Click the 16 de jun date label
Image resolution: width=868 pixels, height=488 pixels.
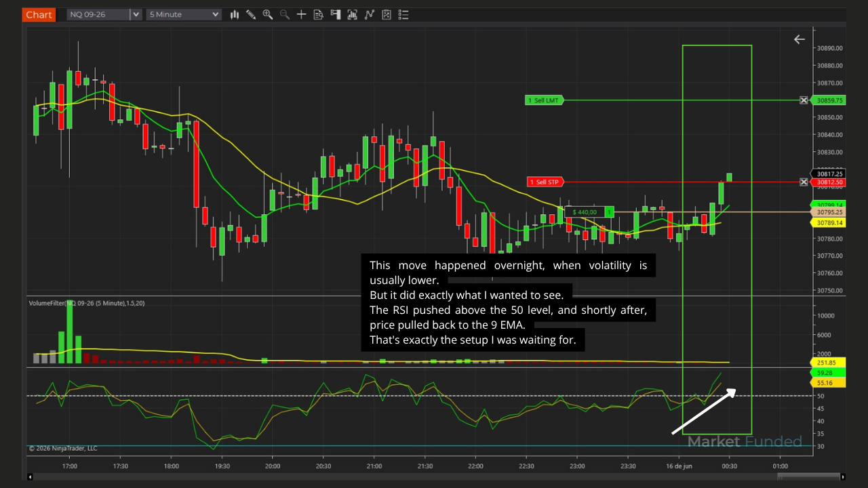(x=678, y=466)
